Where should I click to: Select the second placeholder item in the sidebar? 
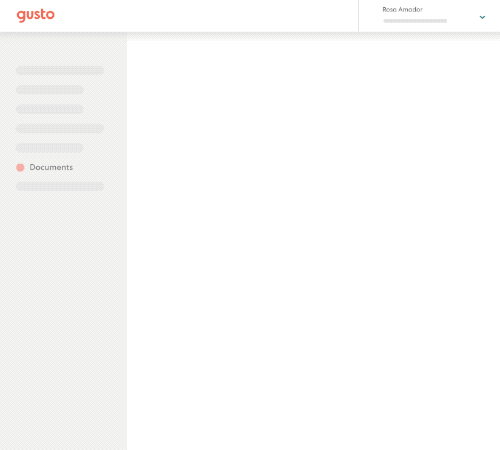[50, 90]
